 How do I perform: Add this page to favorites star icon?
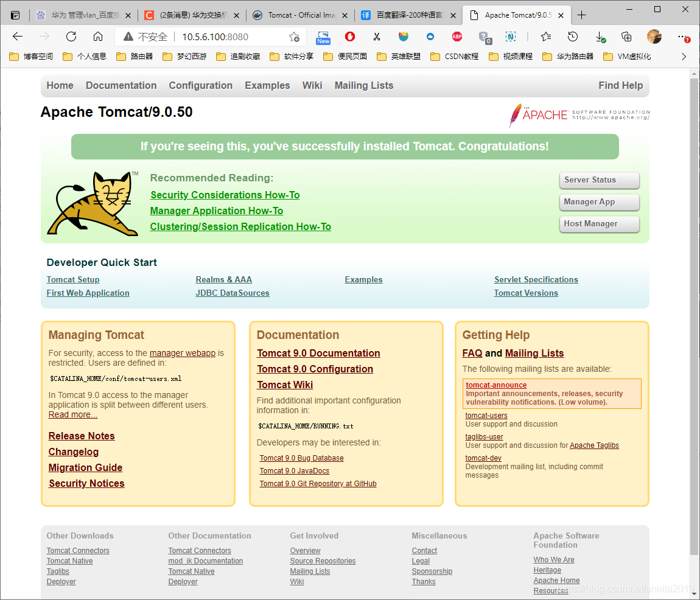click(294, 37)
